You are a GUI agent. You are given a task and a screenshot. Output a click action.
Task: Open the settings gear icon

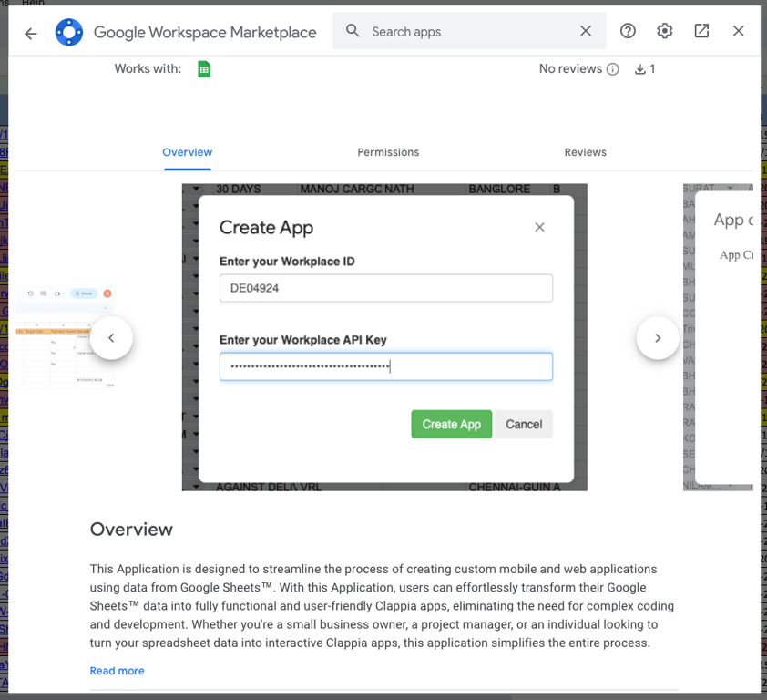point(664,31)
